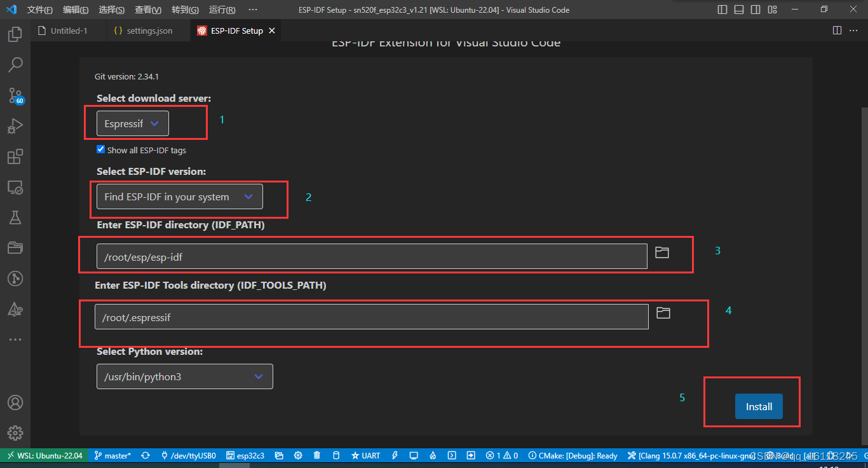Show overflow menu items ellipsis in menu bar
The height and width of the screenshot is (468, 868).
click(253, 10)
